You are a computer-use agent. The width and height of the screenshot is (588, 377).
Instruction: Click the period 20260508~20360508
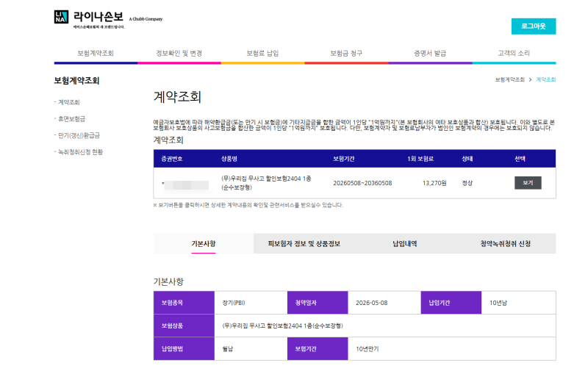coord(362,183)
